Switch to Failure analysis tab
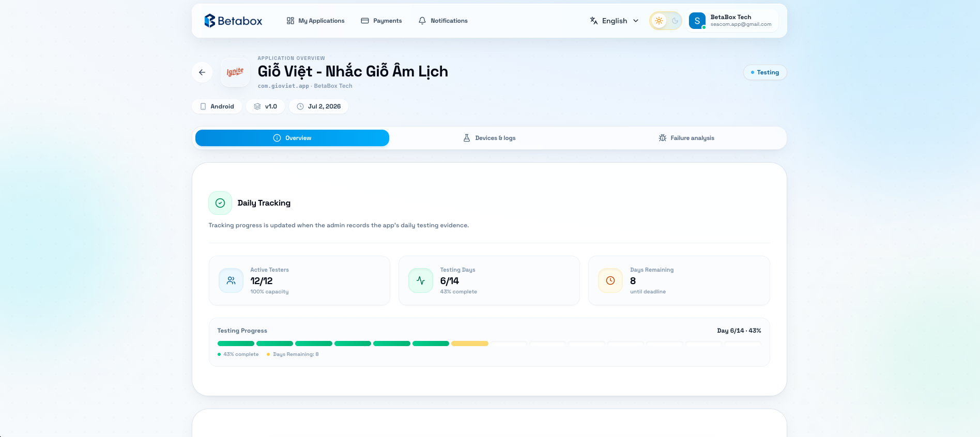This screenshot has width=980, height=437. pos(686,138)
